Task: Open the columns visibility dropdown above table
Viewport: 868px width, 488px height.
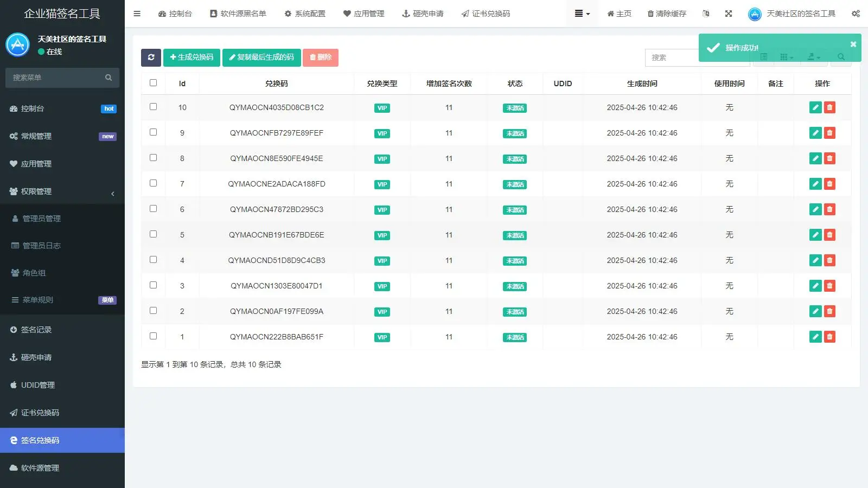Action: tap(785, 57)
